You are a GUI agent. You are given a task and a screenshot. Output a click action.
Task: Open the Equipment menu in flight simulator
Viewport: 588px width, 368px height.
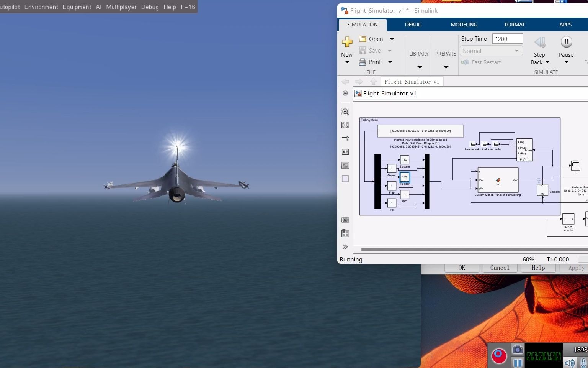click(x=77, y=7)
